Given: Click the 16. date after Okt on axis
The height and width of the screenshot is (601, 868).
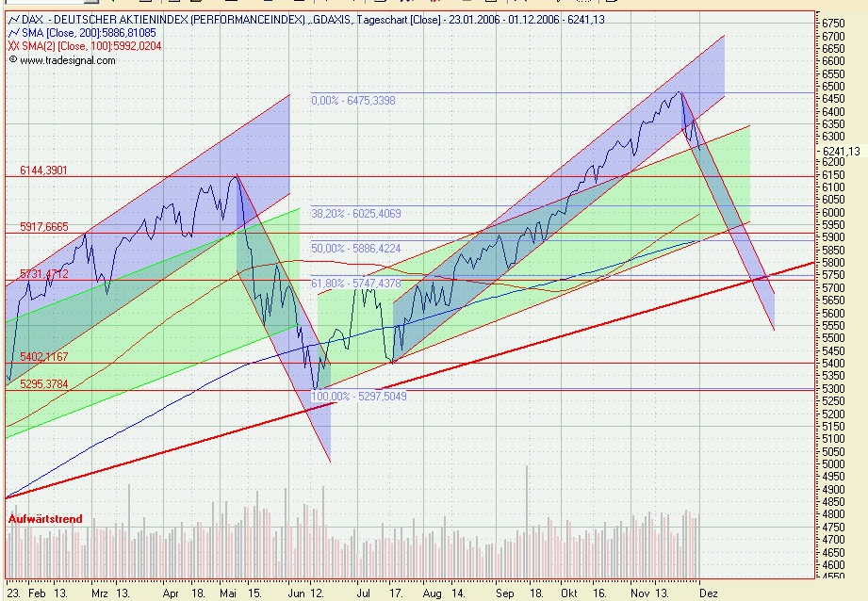Looking at the screenshot, I should (x=599, y=593).
